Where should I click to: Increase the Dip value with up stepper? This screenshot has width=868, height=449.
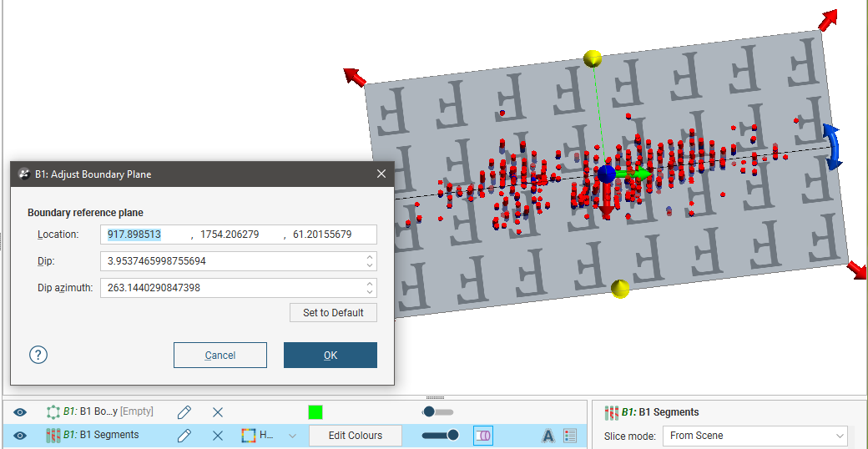coord(370,257)
